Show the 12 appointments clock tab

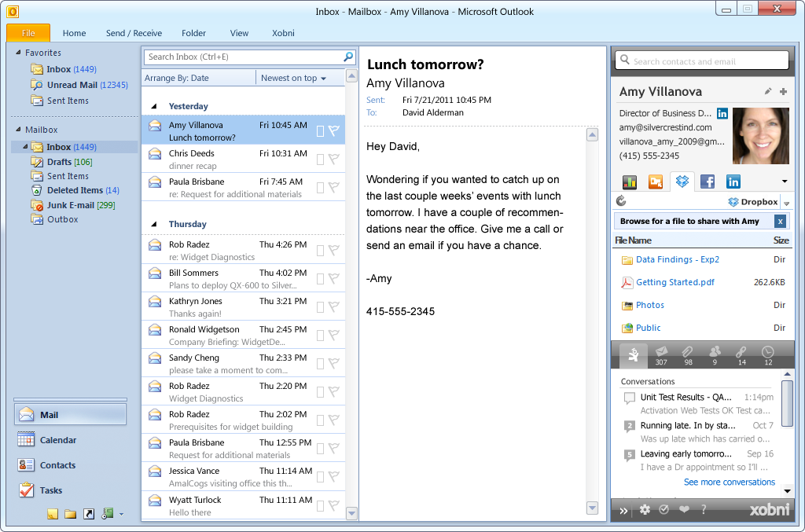(x=768, y=355)
